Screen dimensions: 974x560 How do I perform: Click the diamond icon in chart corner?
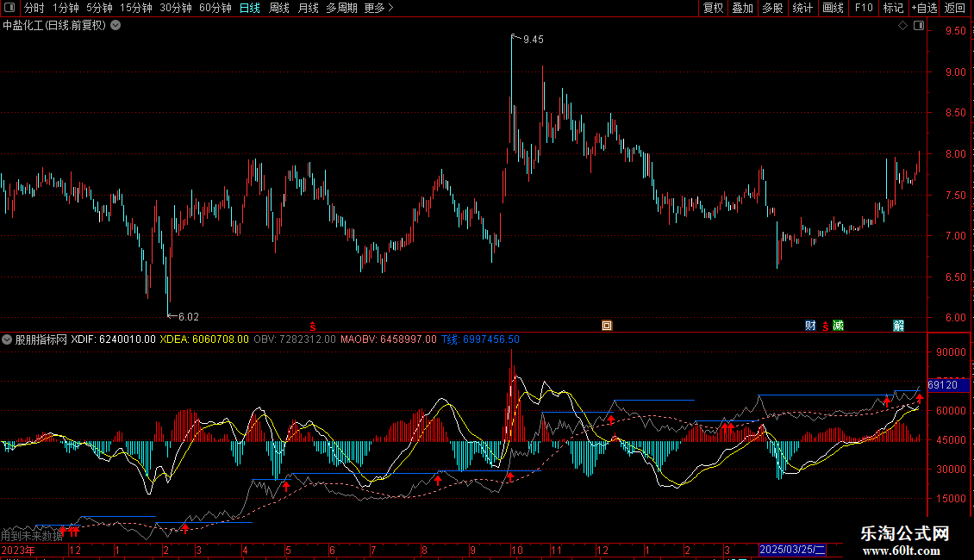tap(903, 26)
